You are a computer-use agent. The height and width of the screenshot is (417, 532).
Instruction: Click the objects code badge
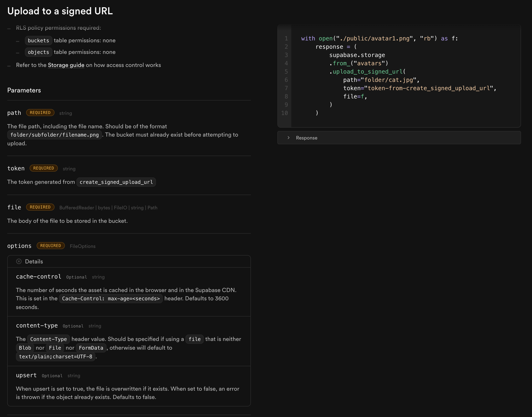38,52
